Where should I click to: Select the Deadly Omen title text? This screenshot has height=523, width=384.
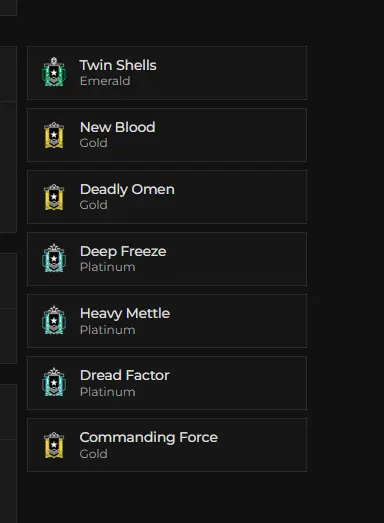pos(127,189)
